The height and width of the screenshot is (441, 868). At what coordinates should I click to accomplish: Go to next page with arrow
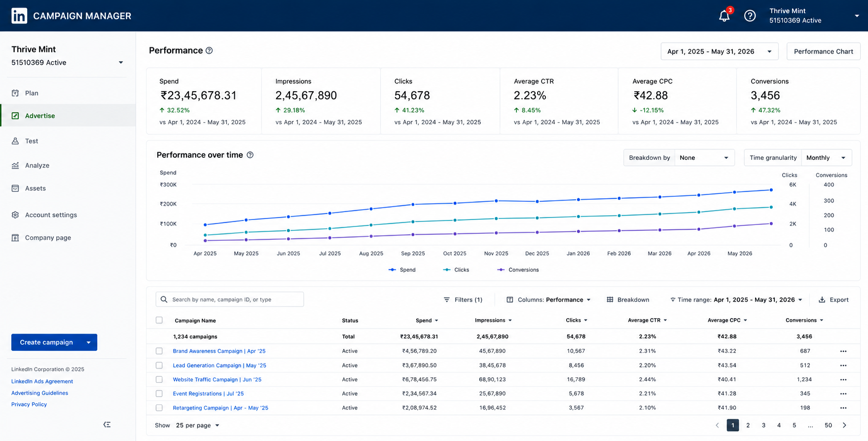844,425
